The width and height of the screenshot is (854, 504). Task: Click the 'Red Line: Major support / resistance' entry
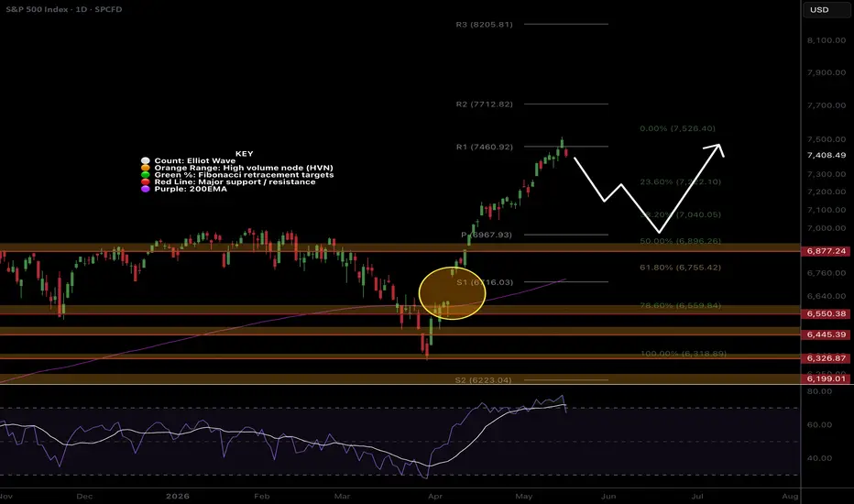[235, 182]
